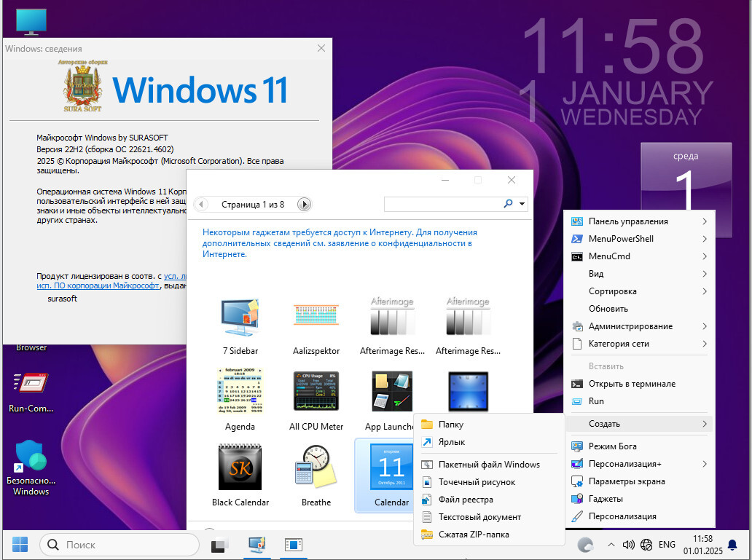Choose Открыть в терминале

[639, 384]
